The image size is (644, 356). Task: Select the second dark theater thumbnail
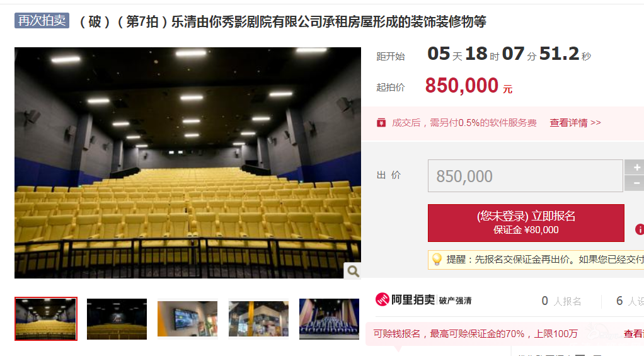[x=117, y=319]
